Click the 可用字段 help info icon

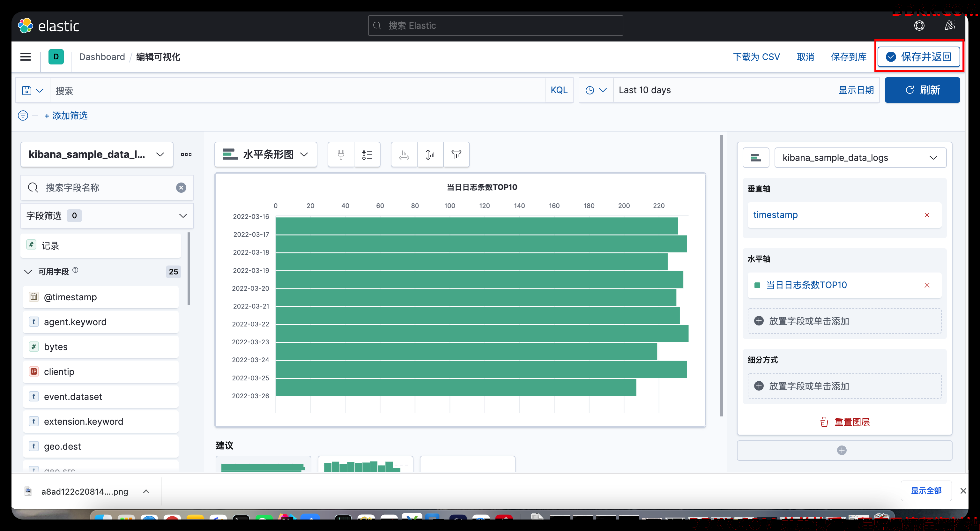75,270
